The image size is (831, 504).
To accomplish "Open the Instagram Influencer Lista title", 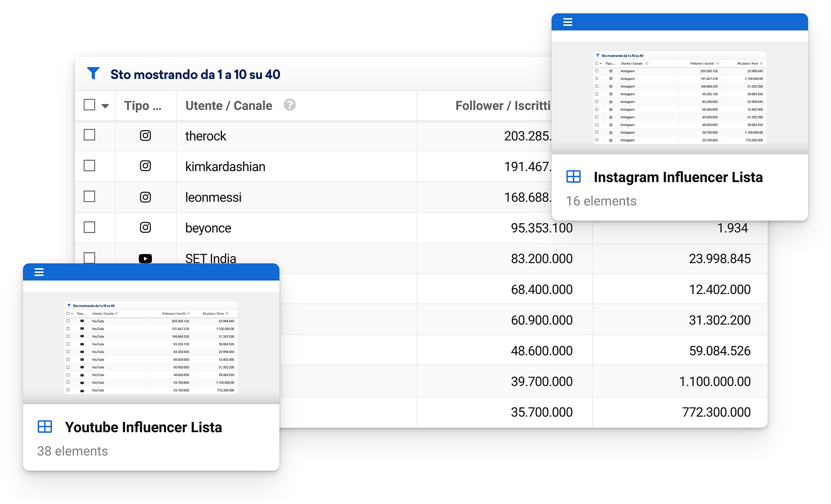I will click(x=678, y=177).
